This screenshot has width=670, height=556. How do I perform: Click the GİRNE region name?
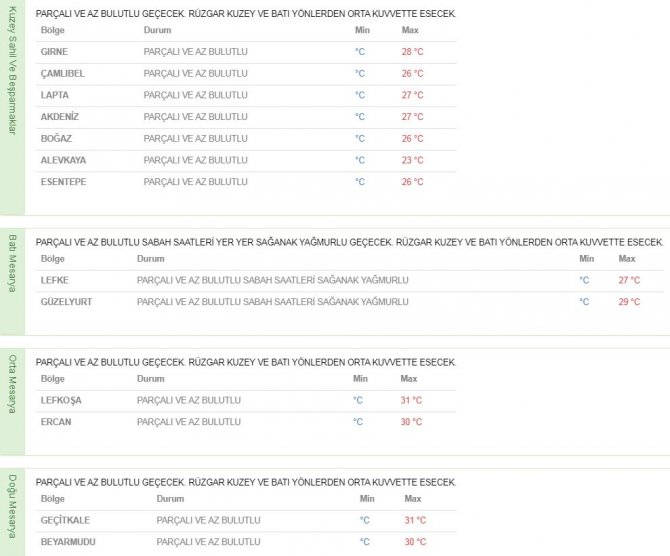(x=54, y=51)
